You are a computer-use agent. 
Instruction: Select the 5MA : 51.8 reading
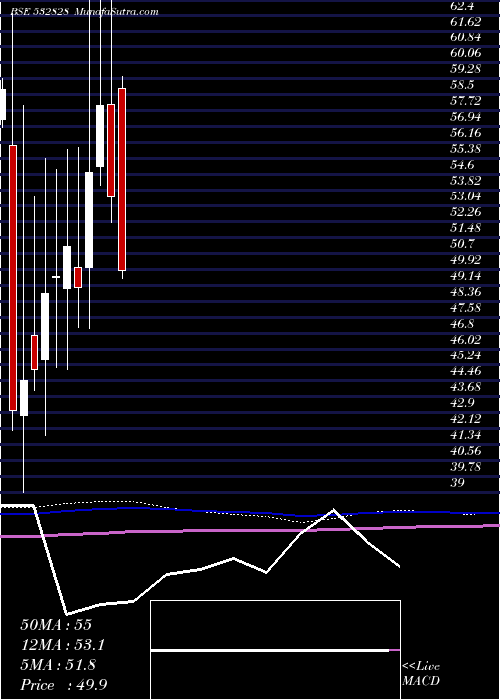click(58, 665)
